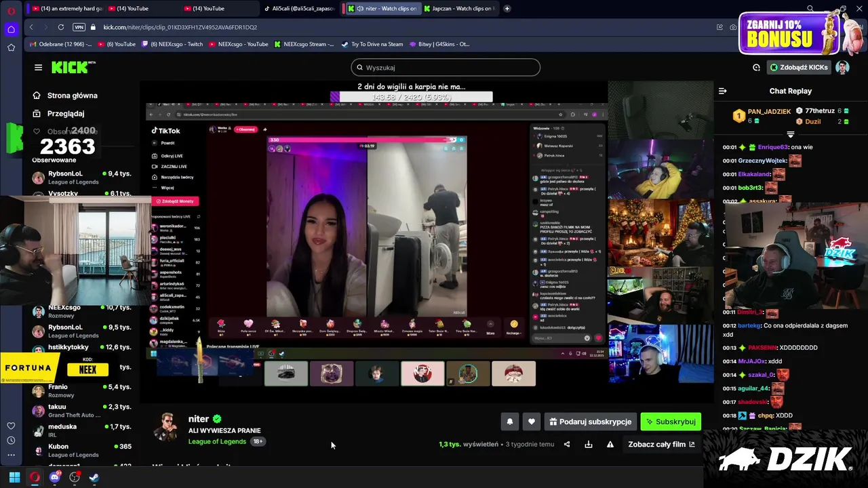Image resolution: width=868 pixels, height=488 pixels.
Task: Toggle notification bell for niter
Action: click(510, 422)
